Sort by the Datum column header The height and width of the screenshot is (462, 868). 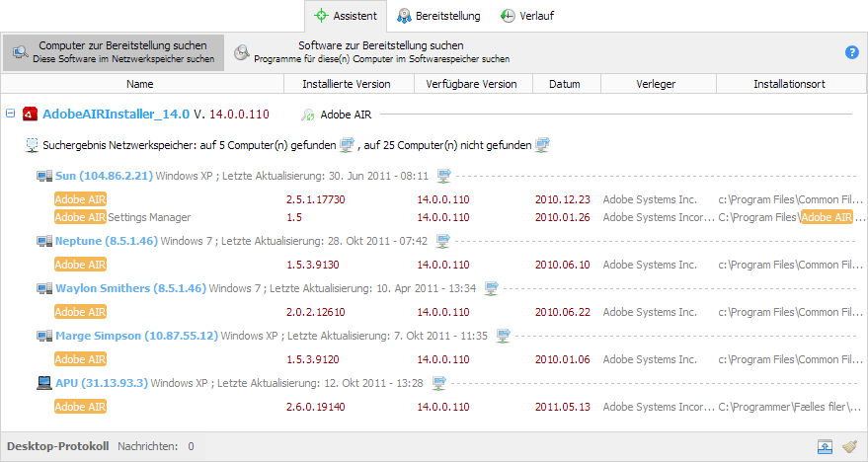tap(564, 84)
